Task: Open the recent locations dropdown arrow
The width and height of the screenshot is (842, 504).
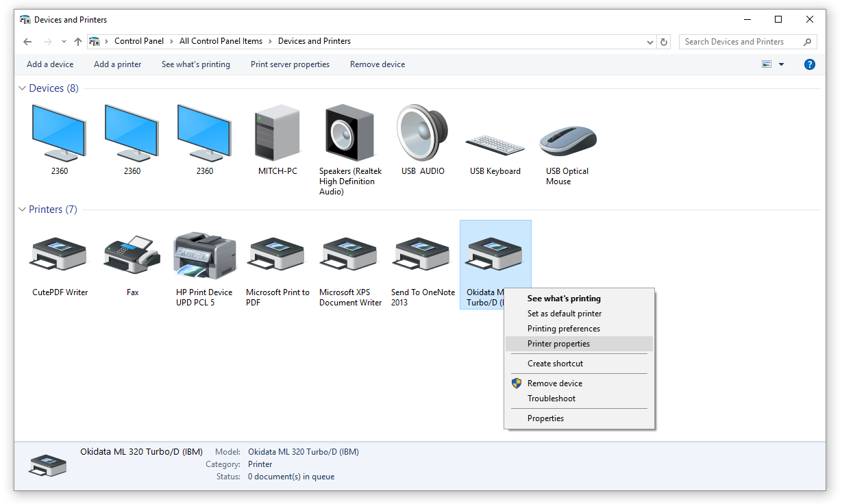Action: click(x=64, y=42)
